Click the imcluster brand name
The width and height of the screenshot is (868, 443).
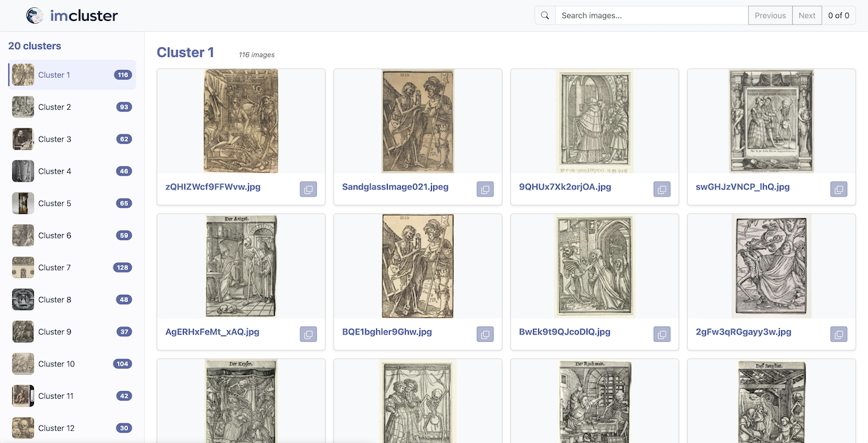point(84,15)
